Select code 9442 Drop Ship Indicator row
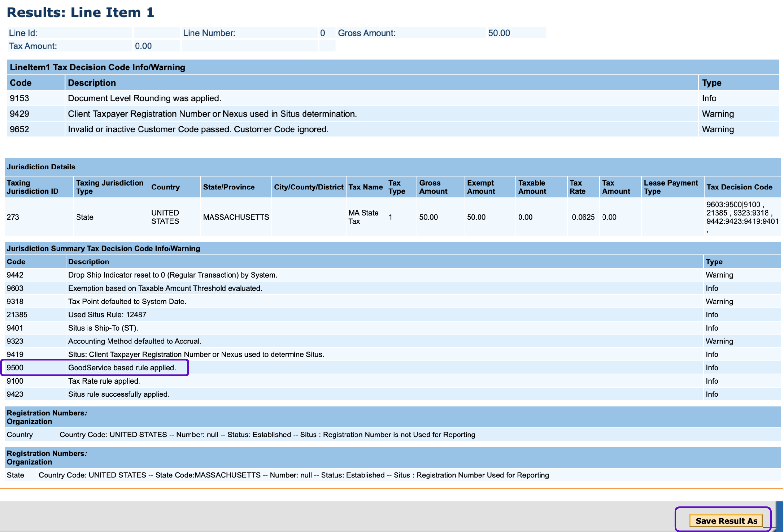This screenshot has width=783, height=532. [172, 275]
